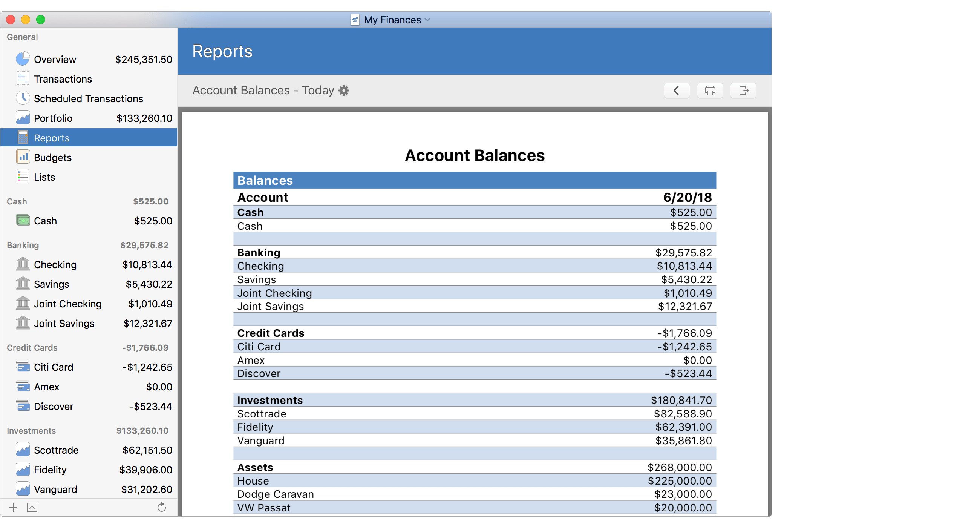This screenshot has width=980, height=528.
Task: Select the Checking account bank icon
Action: coord(23,264)
